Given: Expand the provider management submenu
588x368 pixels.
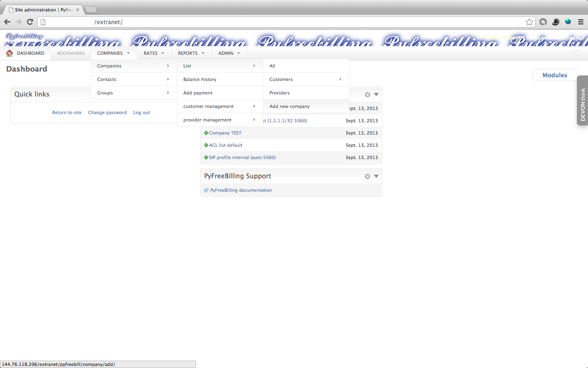Looking at the screenshot, I should click(x=220, y=120).
